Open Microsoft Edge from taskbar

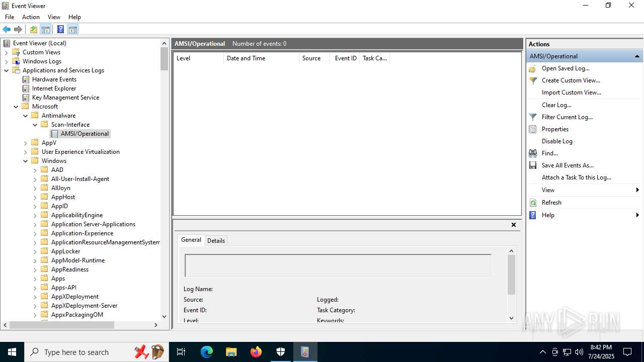click(x=207, y=352)
